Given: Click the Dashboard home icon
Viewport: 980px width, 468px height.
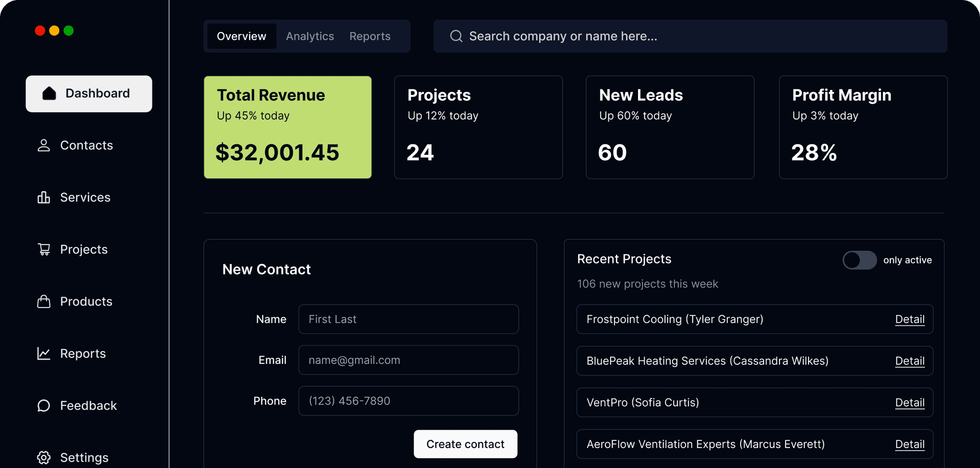Looking at the screenshot, I should tap(49, 93).
